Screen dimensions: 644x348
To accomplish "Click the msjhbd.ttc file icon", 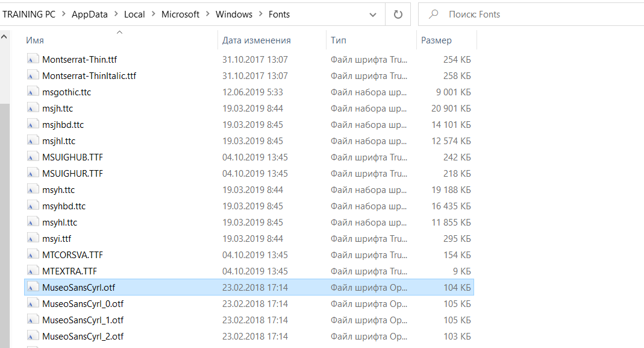I will [33, 125].
